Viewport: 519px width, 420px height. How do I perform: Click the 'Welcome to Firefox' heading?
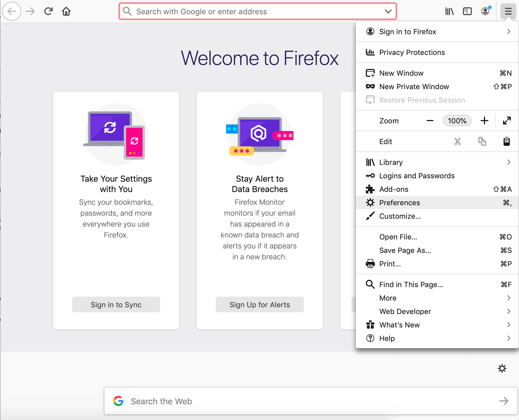(x=260, y=58)
